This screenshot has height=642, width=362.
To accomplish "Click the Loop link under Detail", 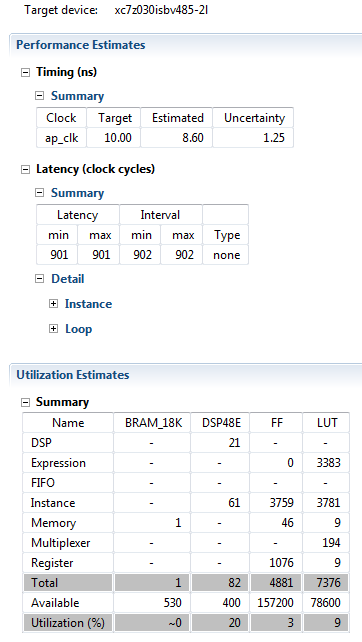I will point(79,329).
